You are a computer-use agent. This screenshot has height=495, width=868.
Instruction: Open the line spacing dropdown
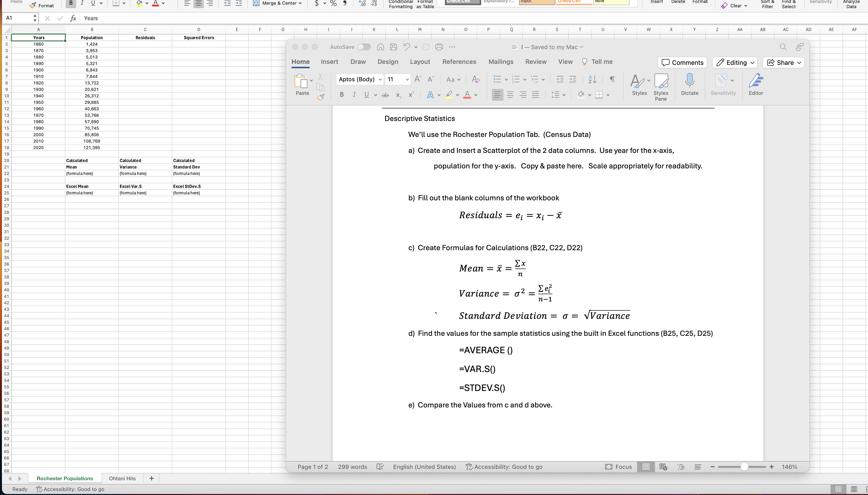click(558, 95)
